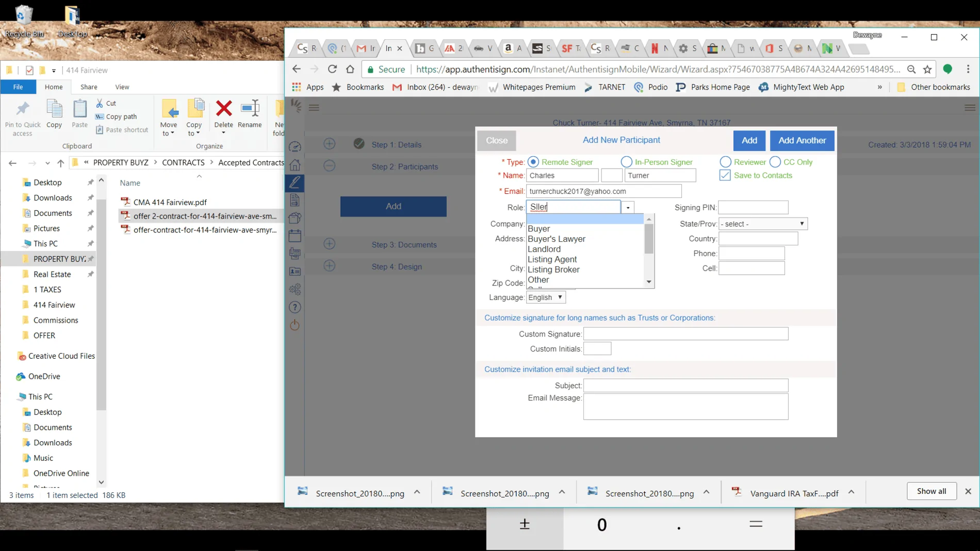Switch to Share ribbon tab
This screenshot has width=980, height=551.
89,87
